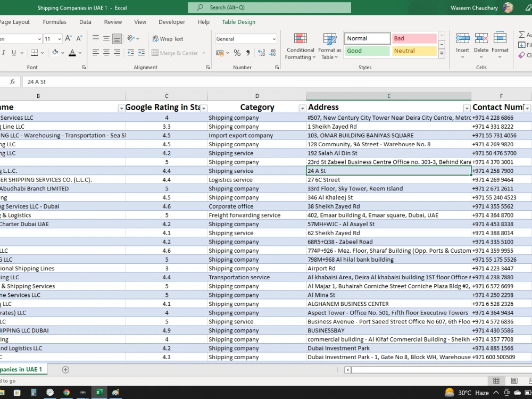Click the Center align icon

tap(106, 53)
